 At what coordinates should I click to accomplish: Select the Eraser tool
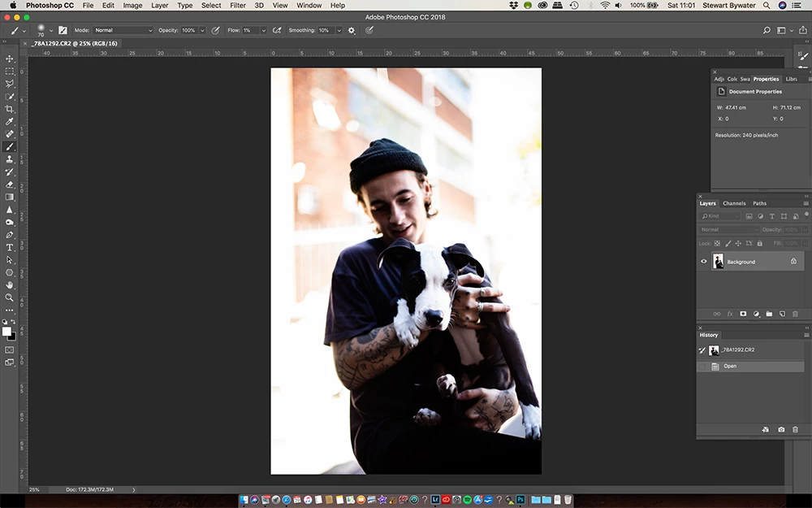[x=9, y=184]
